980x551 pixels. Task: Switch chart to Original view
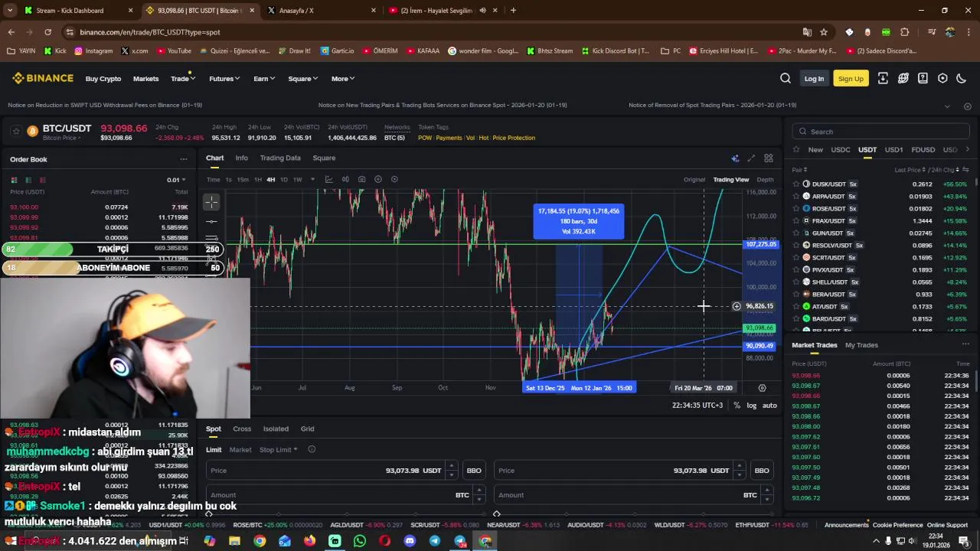[694, 180]
